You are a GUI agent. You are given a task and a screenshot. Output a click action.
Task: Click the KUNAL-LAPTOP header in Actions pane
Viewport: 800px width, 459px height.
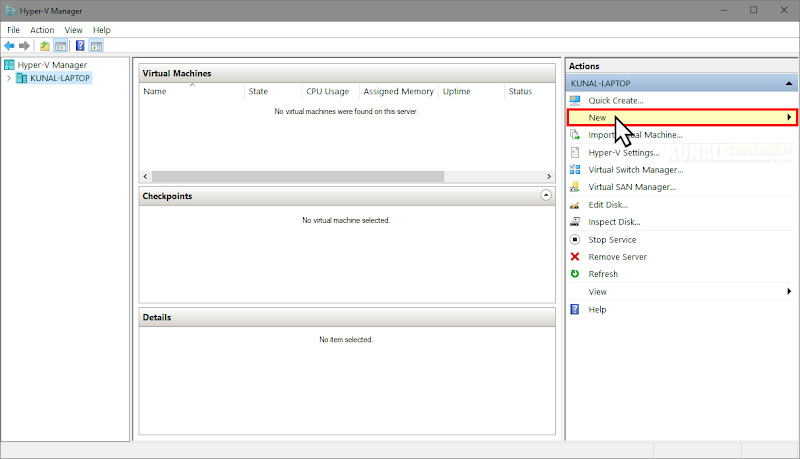pos(682,83)
